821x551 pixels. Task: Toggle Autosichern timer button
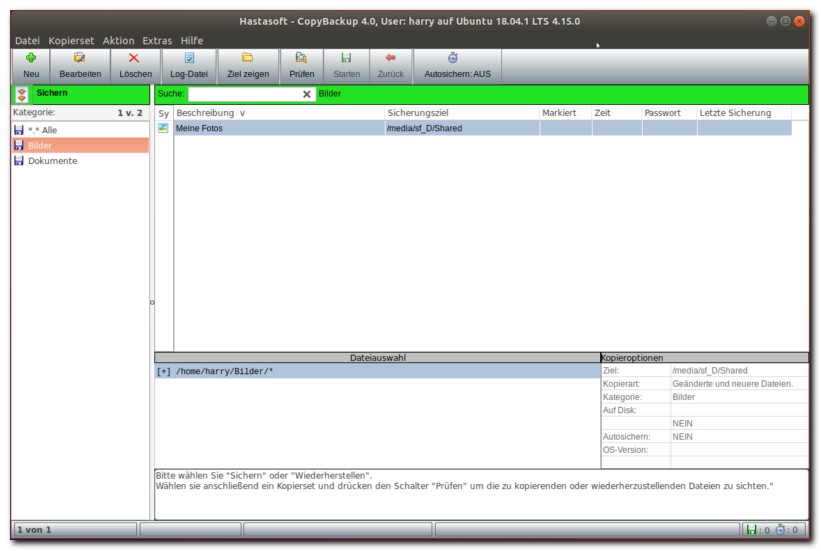pos(453,59)
